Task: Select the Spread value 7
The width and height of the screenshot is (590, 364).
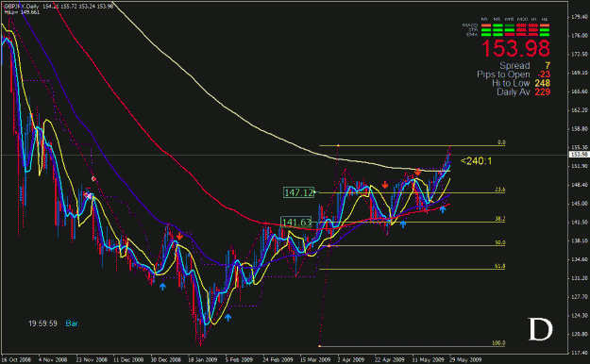Action: [548, 66]
